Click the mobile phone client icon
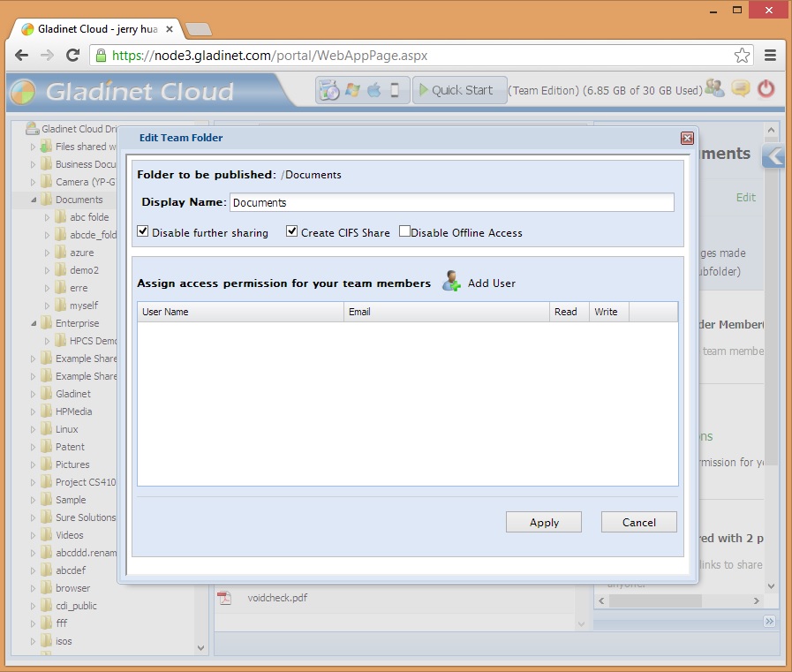 tap(395, 90)
